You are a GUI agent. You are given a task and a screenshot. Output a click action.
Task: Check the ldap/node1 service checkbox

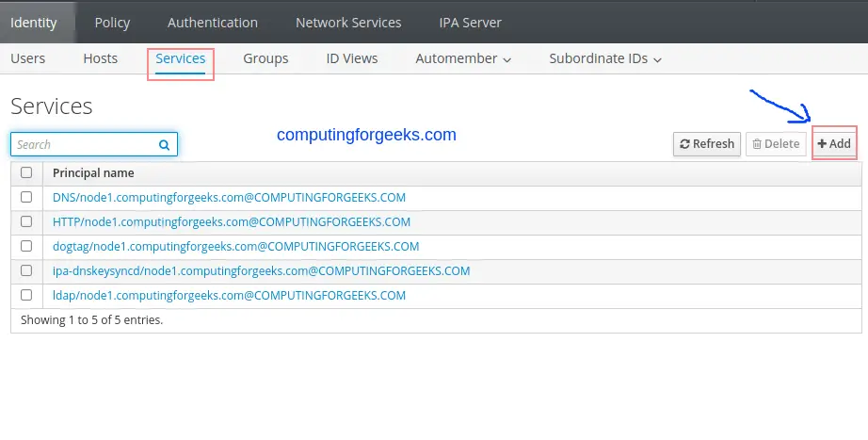click(x=26, y=294)
